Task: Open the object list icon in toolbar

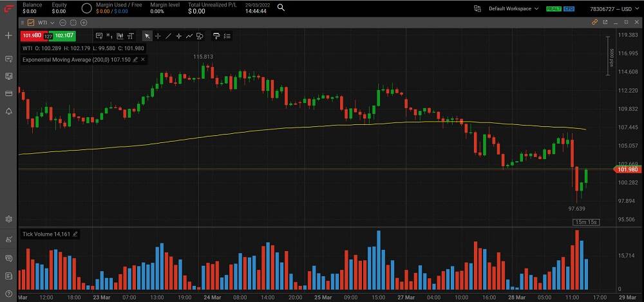Action: 227,36
